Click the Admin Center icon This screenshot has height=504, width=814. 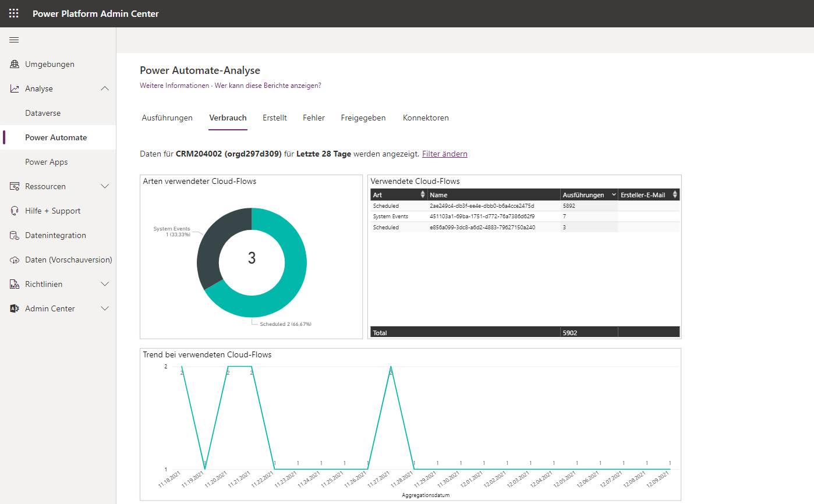(15, 308)
